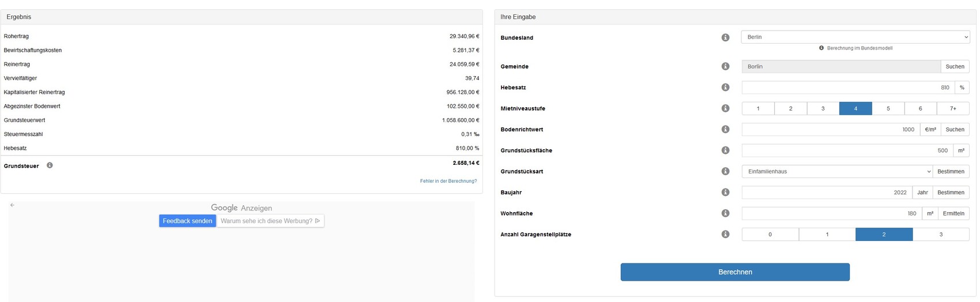980x302 pixels.
Task: Click Suchen next to Gemeinde field
Action: click(955, 67)
